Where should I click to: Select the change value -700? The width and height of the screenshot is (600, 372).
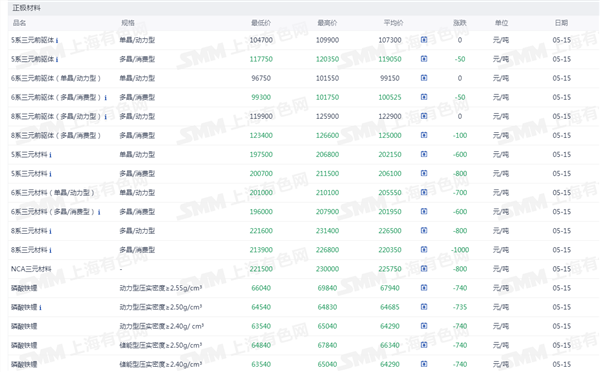pyautogui.click(x=460, y=193)
